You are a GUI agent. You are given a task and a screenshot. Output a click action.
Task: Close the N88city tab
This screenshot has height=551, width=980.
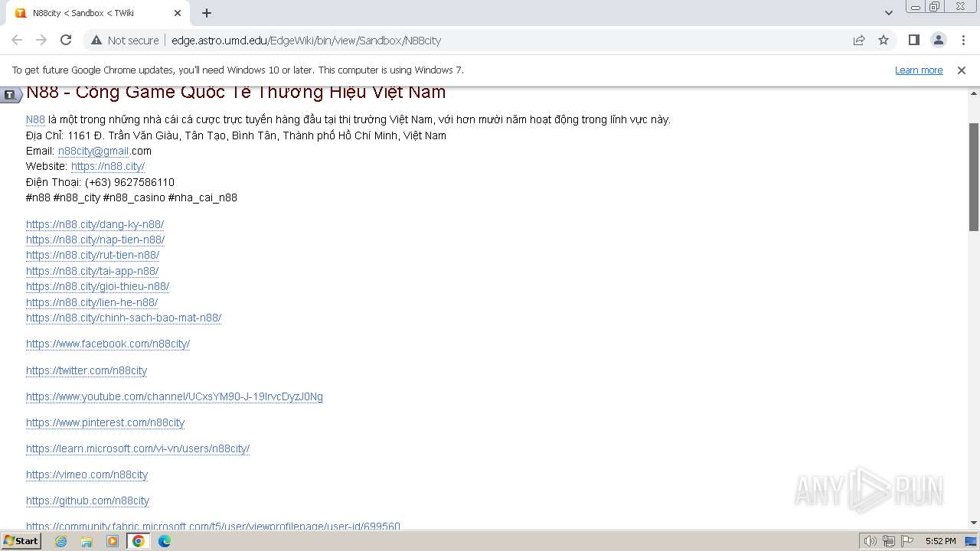pyautogui.click(x=178, y=13)
